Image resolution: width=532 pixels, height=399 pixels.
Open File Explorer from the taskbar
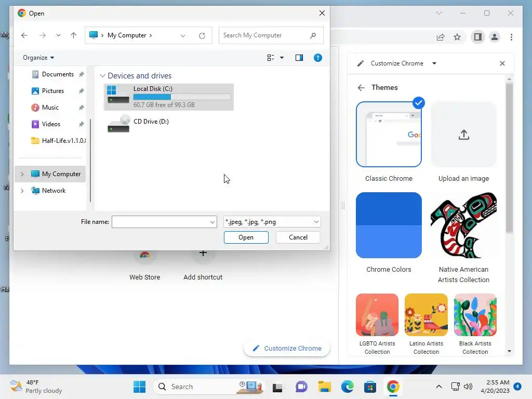[x=324, y=387]
